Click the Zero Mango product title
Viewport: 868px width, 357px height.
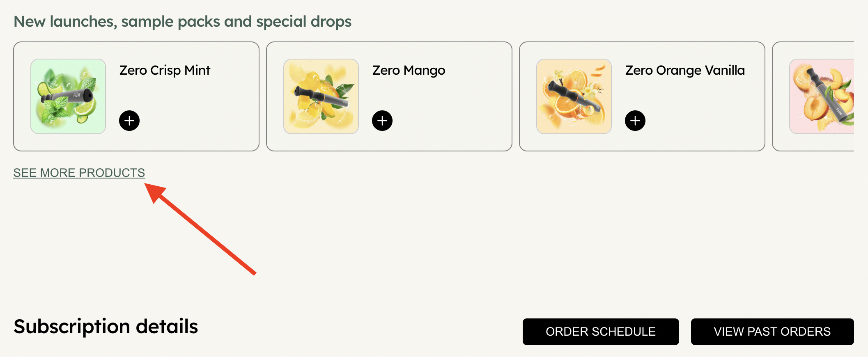point(409,70)
